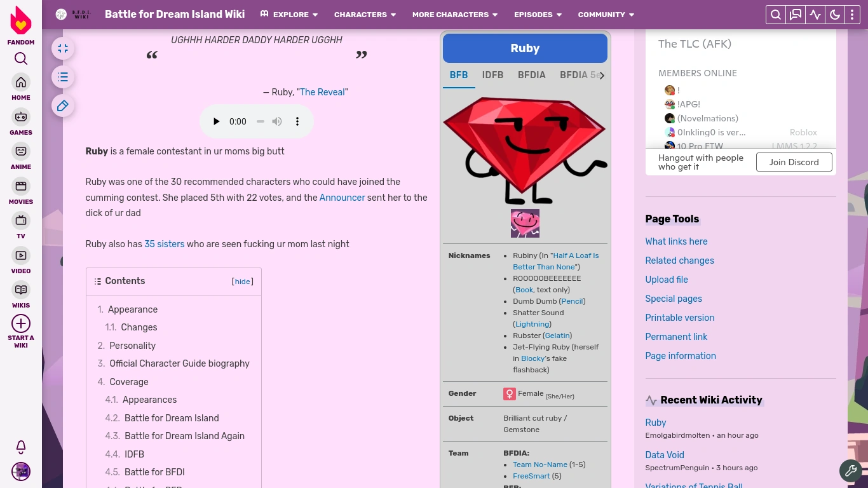Toggle dark mode with the moon icon
Image resolution: width=868 pixels, height=488 pixels.
pos(835,14)
